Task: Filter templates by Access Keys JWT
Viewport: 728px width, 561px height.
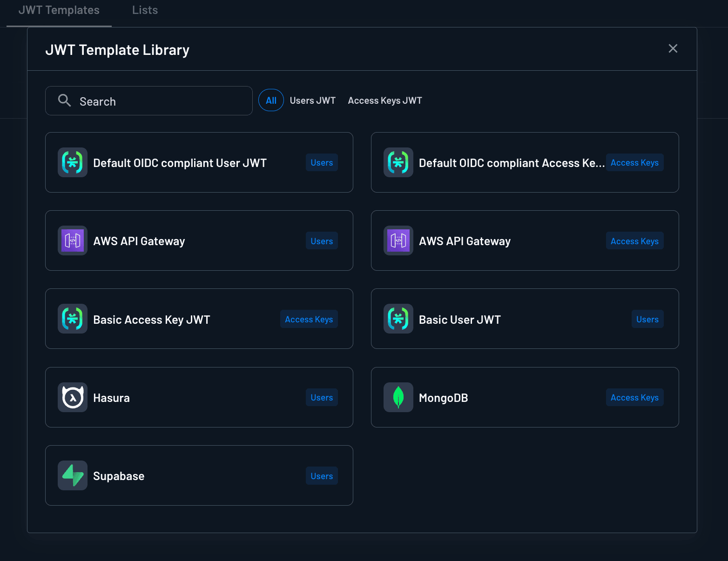Action: point(385,100)
